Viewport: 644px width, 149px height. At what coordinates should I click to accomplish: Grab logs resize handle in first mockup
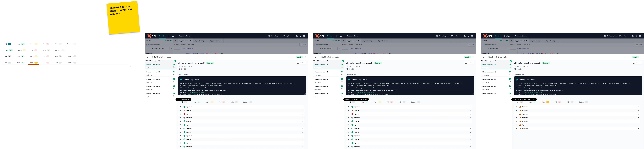[305, 94]
